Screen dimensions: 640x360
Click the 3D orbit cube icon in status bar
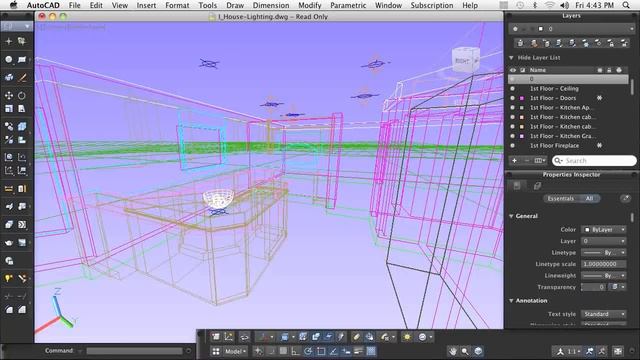pyautogui.click(x=478, y=351)
